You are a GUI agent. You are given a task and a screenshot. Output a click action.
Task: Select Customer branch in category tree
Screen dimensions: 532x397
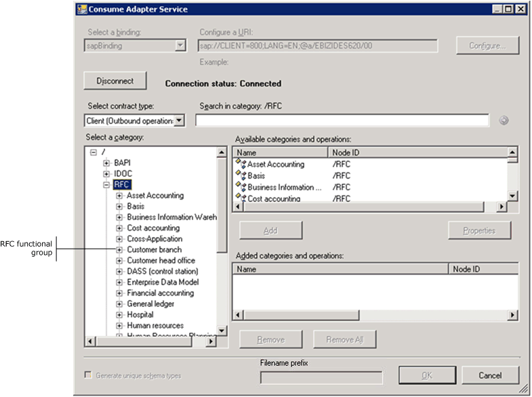click(155, 250)
